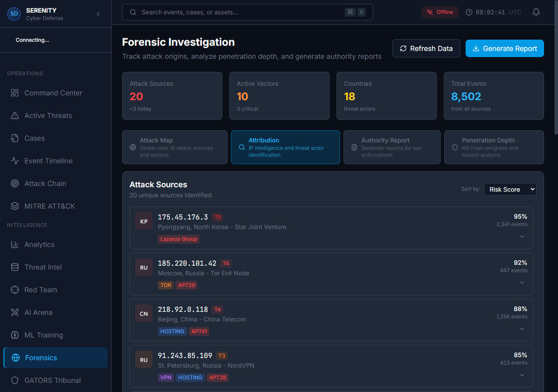Select the Active Threats sidebar icon
The width and height of the screenshot is (558, 392).
click(49, 115)
